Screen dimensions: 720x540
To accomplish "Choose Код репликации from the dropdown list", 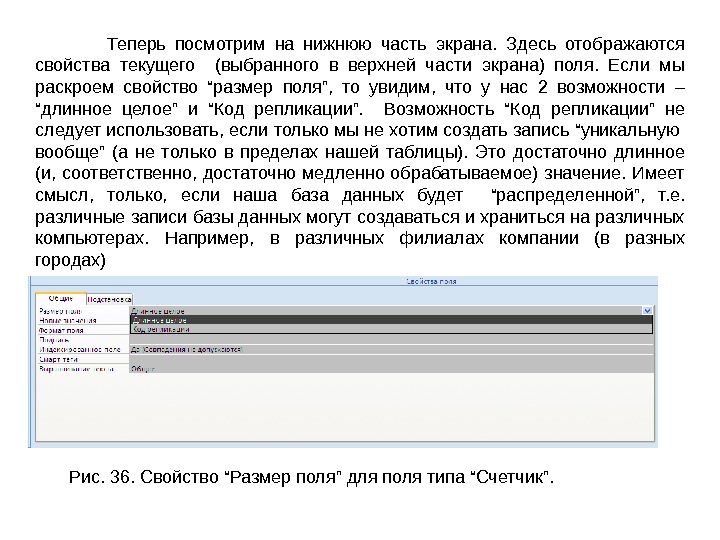I will 392,329.
